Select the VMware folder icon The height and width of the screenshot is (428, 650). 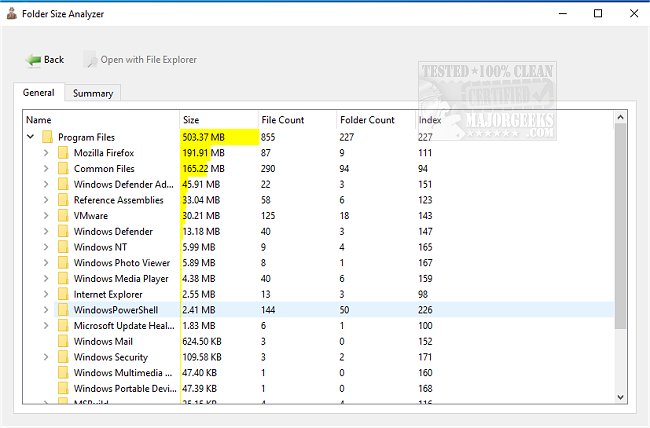[63, 216]
